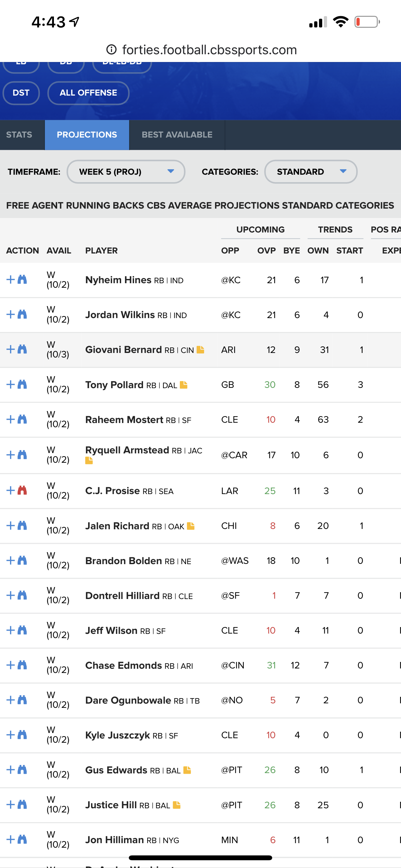Expand the Standard categories dropdown
Screen dimensions: 401x868
(x=311, y=172)
